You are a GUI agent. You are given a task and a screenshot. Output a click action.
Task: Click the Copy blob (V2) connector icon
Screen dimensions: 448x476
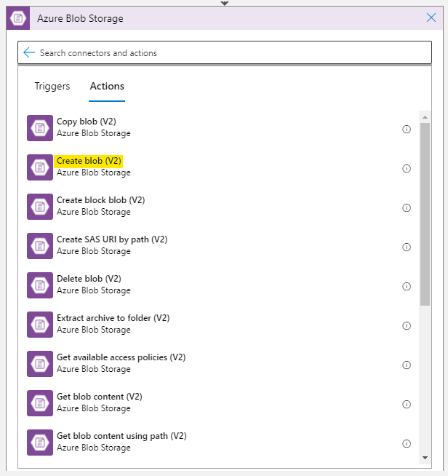click(x=40, y=128)
